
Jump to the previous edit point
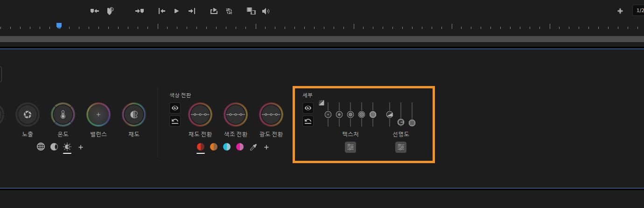[162, 11]
